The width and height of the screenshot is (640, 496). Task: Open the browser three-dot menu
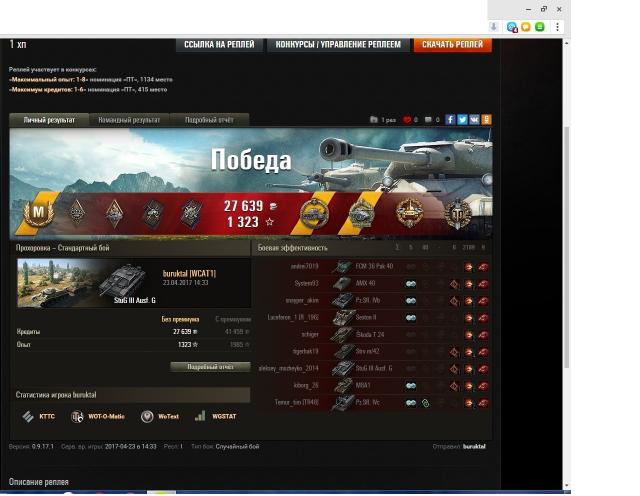[558, 27]
